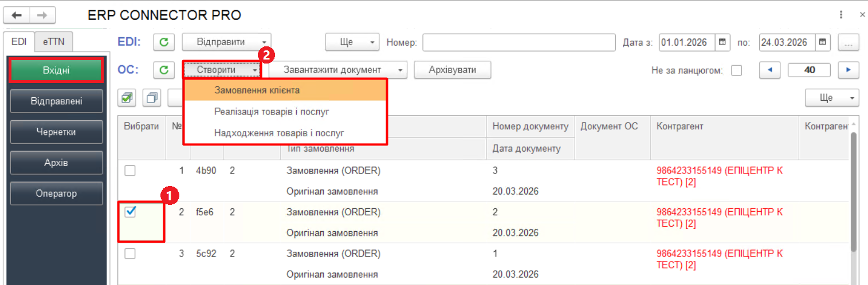Switch to the eTTN tab
868x285 pixels.
pyautogui.click(x=54, y=42)
